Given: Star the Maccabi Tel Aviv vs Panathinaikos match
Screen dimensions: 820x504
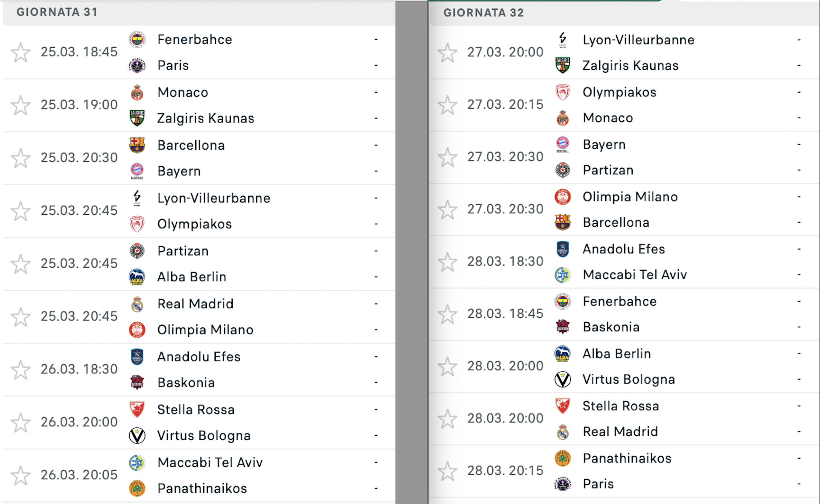Looking at the screenshot, I should click(21, 475).
